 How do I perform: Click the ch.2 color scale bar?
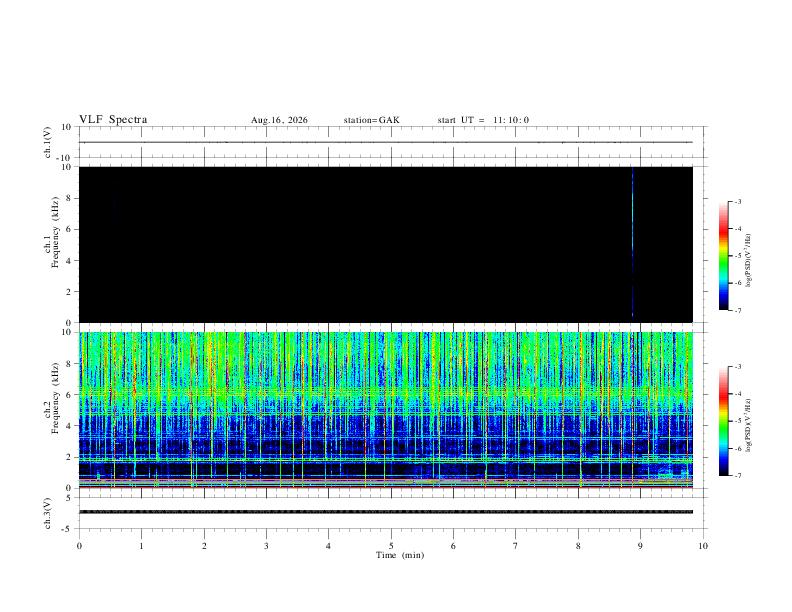(x=723, y=421)
